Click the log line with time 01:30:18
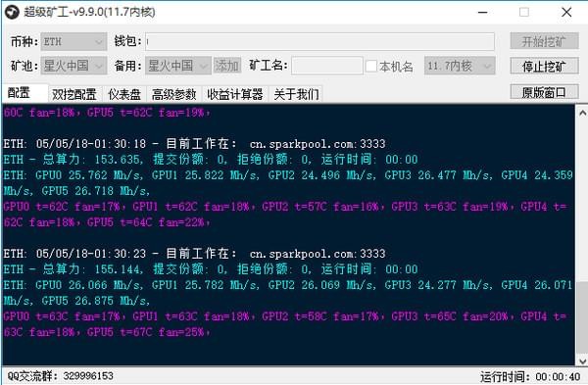Image resolution: width=588 pixels, height=385 pixels. pos(194,144)
